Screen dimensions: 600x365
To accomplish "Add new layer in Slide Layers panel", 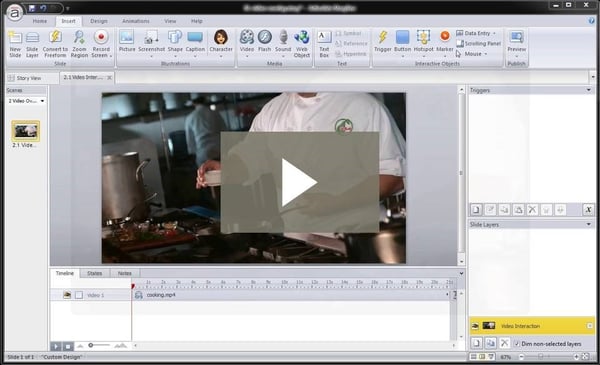I will pos(476,343).
